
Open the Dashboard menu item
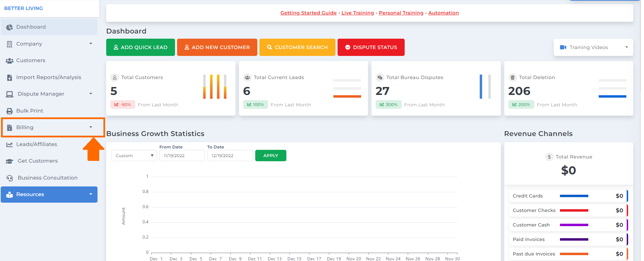49,27
